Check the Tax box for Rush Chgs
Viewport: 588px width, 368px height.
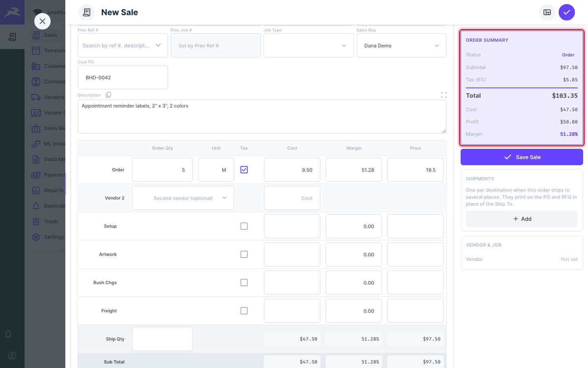[x=244, y=283]
